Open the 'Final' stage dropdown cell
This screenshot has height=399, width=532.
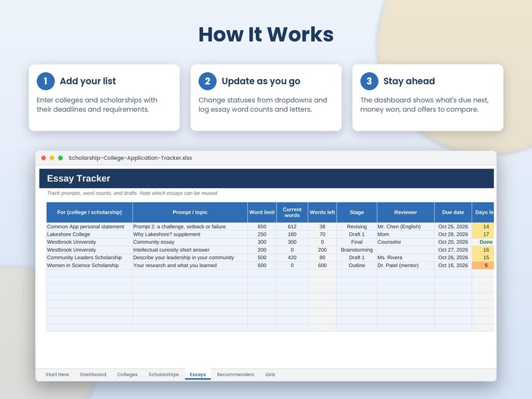click(x=356, y=242)
